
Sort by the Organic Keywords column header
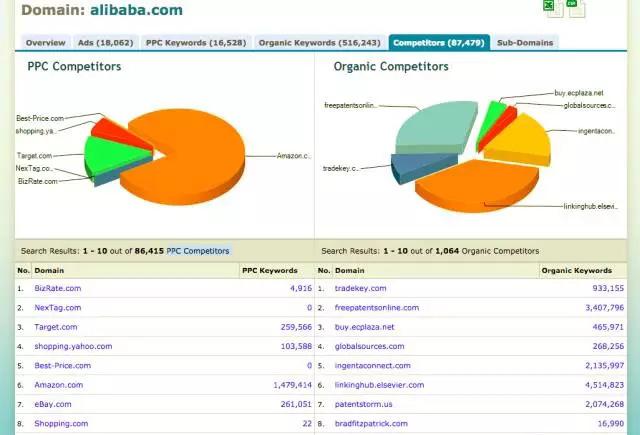click(576, 271)
